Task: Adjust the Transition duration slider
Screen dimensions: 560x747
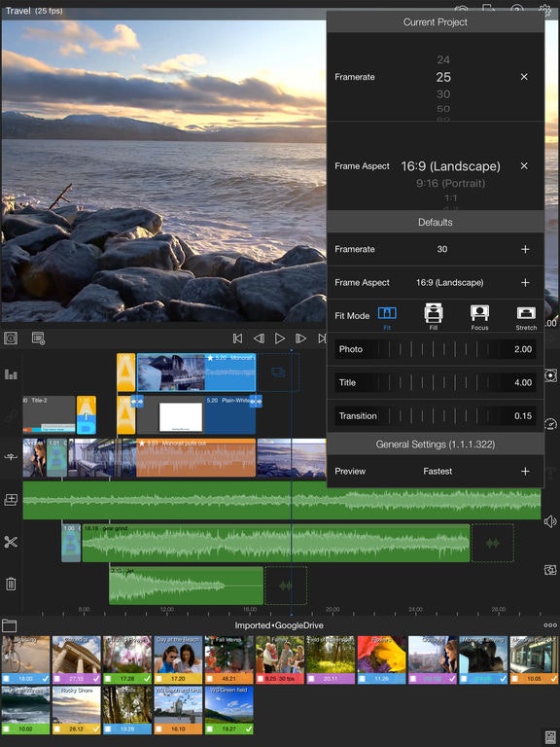Action: (x=436, y=416)
